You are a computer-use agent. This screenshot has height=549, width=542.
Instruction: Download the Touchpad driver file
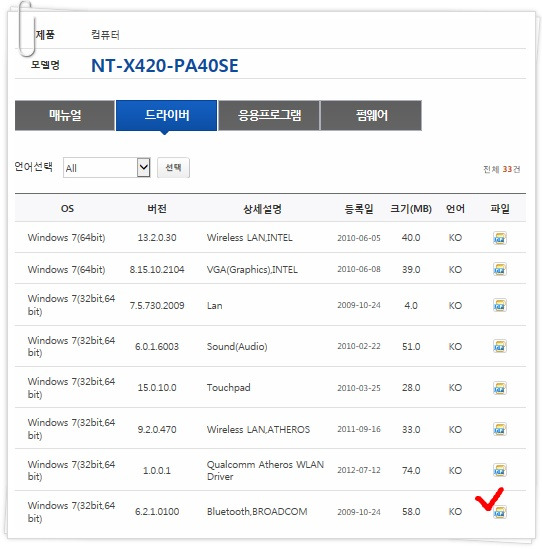tap(500, 388)
